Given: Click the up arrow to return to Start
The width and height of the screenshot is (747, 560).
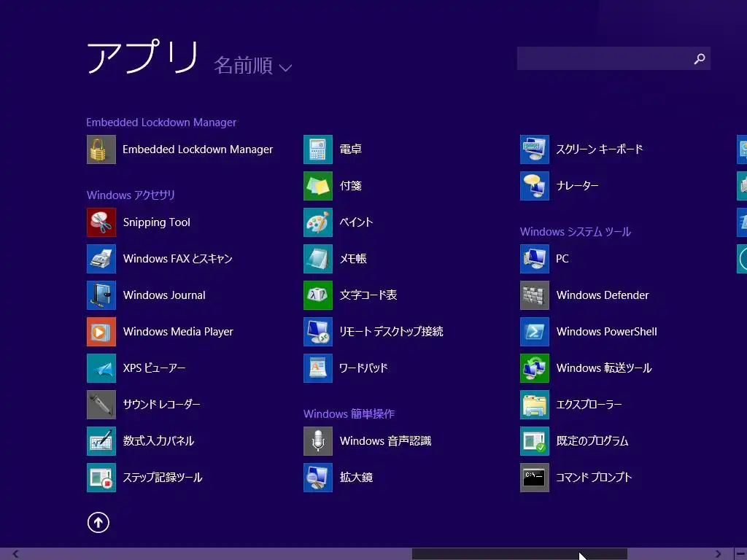Looking at the screenshot, I should point(98,522).
